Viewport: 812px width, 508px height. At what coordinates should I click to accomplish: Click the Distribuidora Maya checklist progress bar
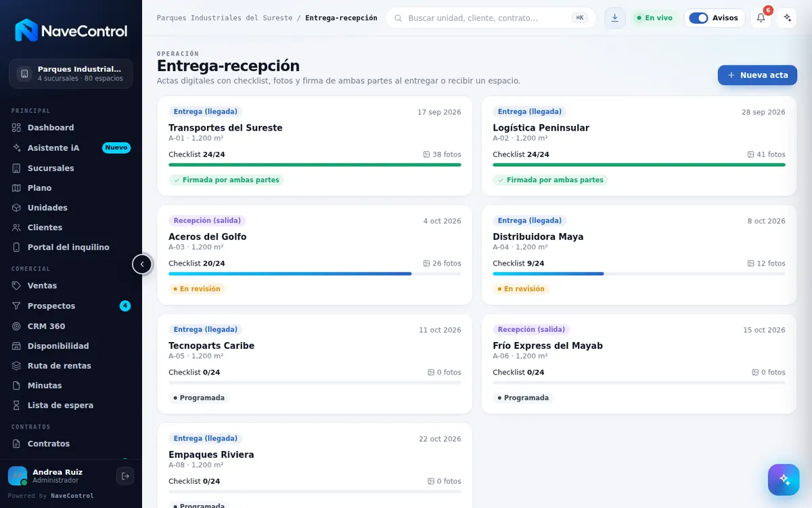[x=639, y=274]
